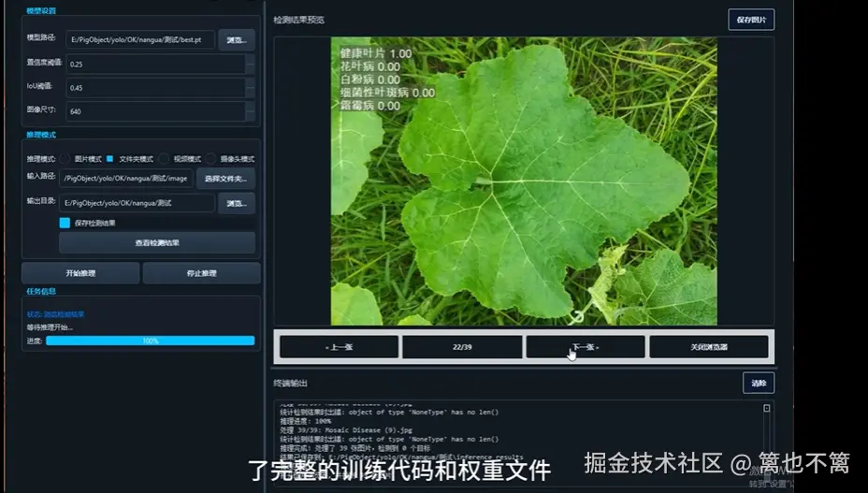Start inference with 开始推理 button
This screenshot has width=868, height=493.
tap(80, 273)
